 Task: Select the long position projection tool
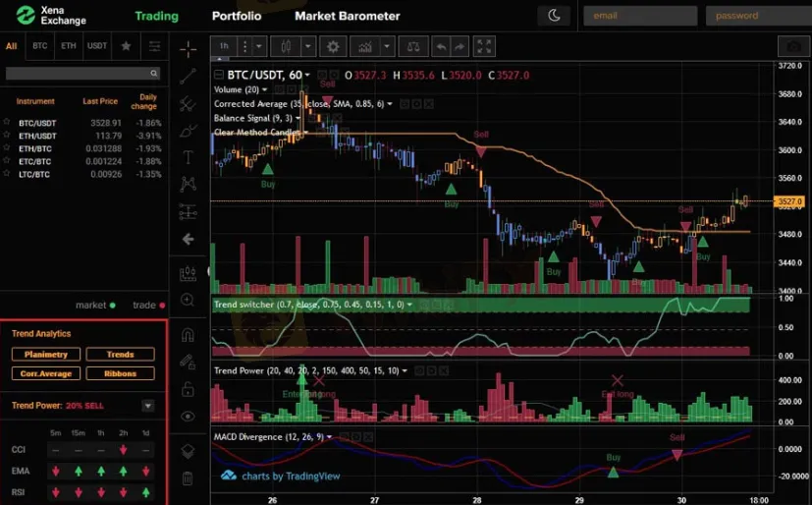tap(188, 212)
